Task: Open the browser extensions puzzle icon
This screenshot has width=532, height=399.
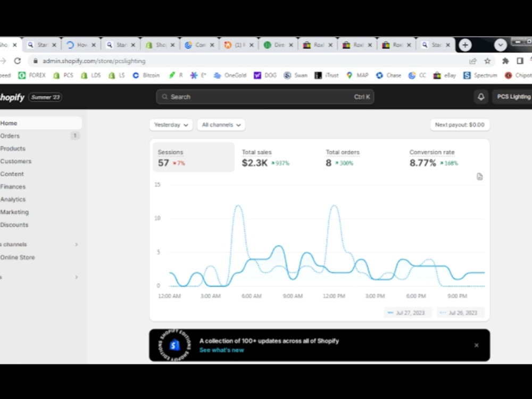Action: (505, 61)
